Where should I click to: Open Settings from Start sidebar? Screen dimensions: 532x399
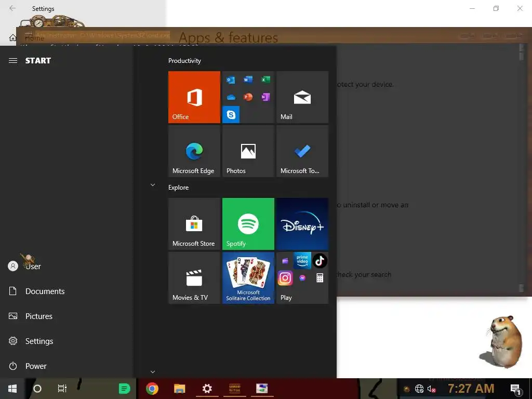tap(31, 341)
